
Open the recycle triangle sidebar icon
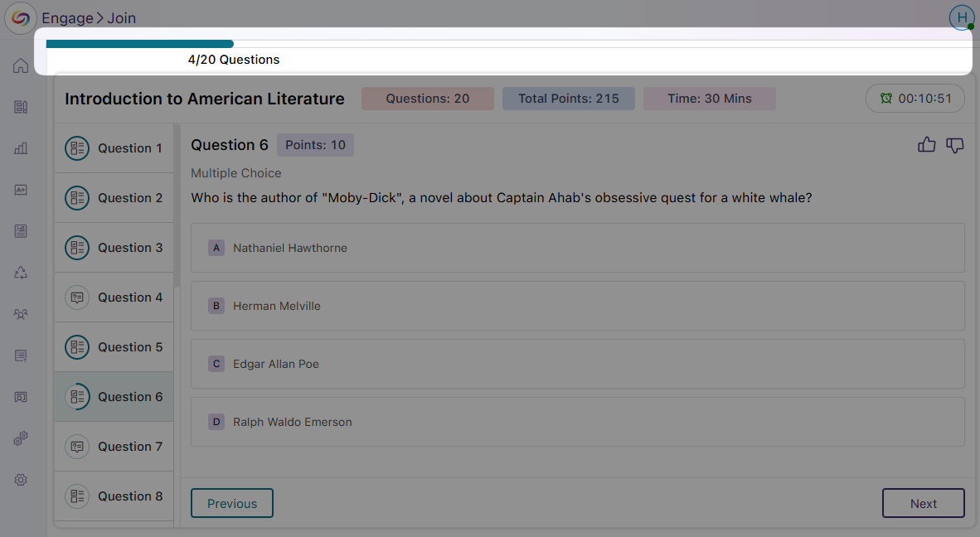21,273
